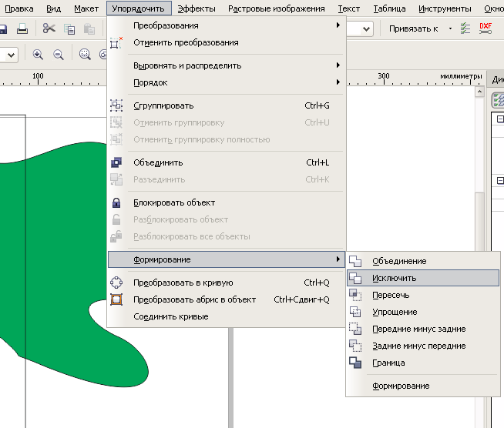Open the combo box dropdown beside Привязать к
The height and width of the screenshot is (428, 504).
pos(366,29)
